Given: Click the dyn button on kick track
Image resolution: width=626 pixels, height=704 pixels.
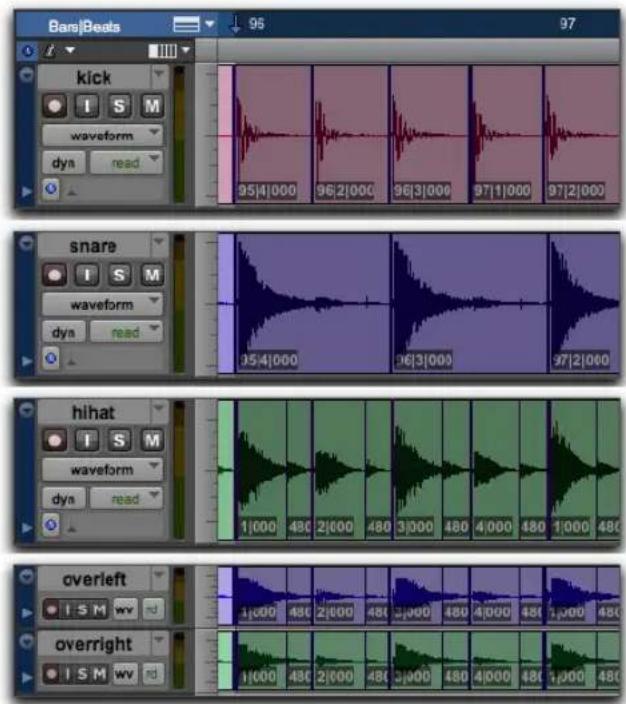Looking at the screenshot, I should (63, 163).
